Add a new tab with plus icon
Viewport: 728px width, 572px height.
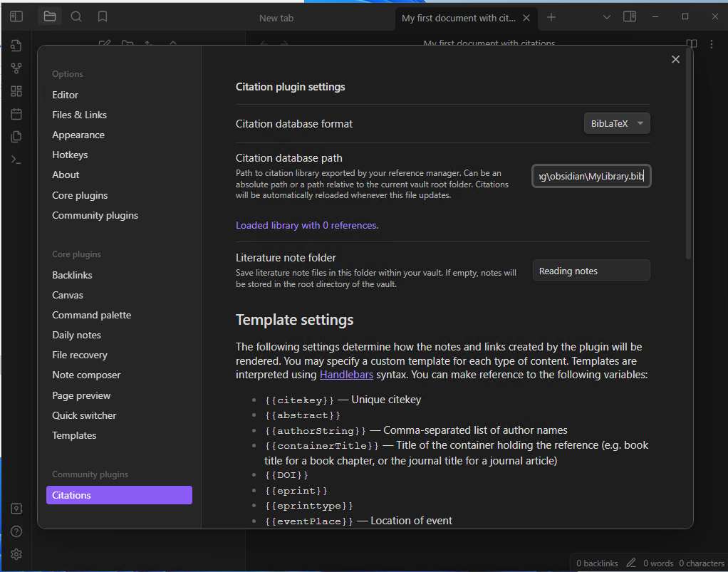[x=551, y=17]
